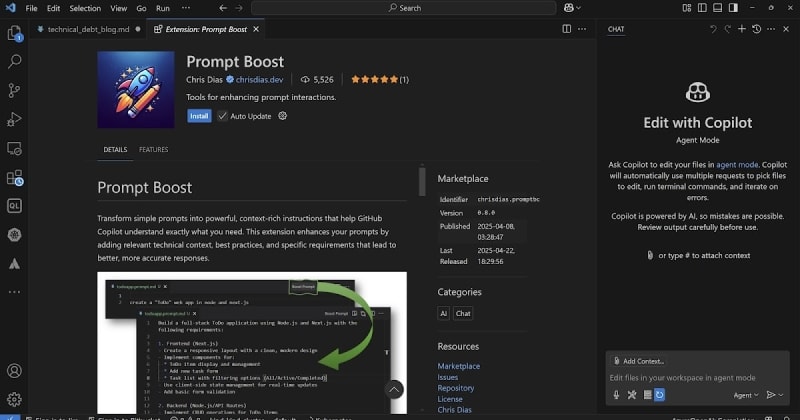Open chat history with clock icon
Image resolution: width=800 pixels, height=420 pixels.
pos(756,29)
